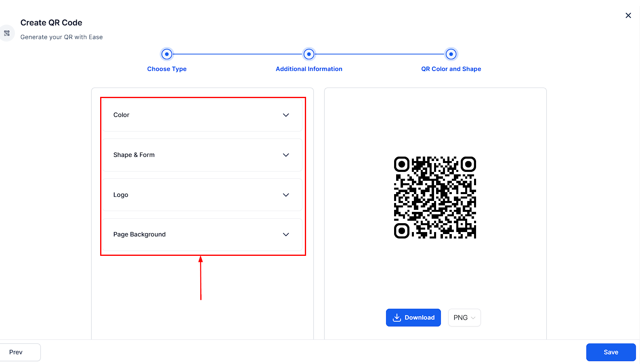The image size is (640, 364).
Task: Expand the Shape & Form chevron
Action: 286,155
